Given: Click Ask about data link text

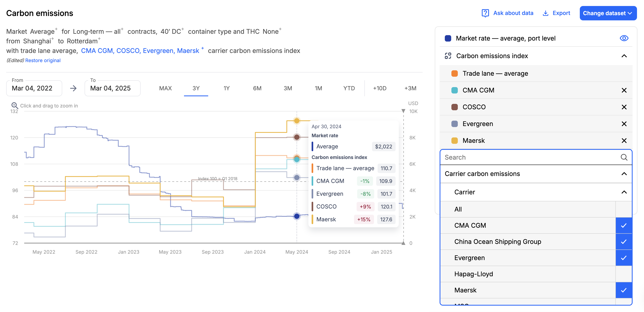Looking at the screenshot, I should click(513, 13).
